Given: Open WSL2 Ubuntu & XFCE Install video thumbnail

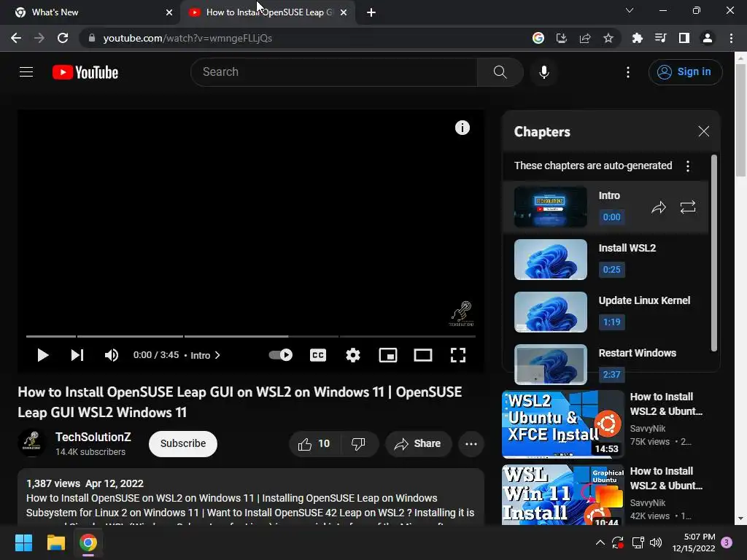Looking at the screenshot, I should tap(563, 424).
